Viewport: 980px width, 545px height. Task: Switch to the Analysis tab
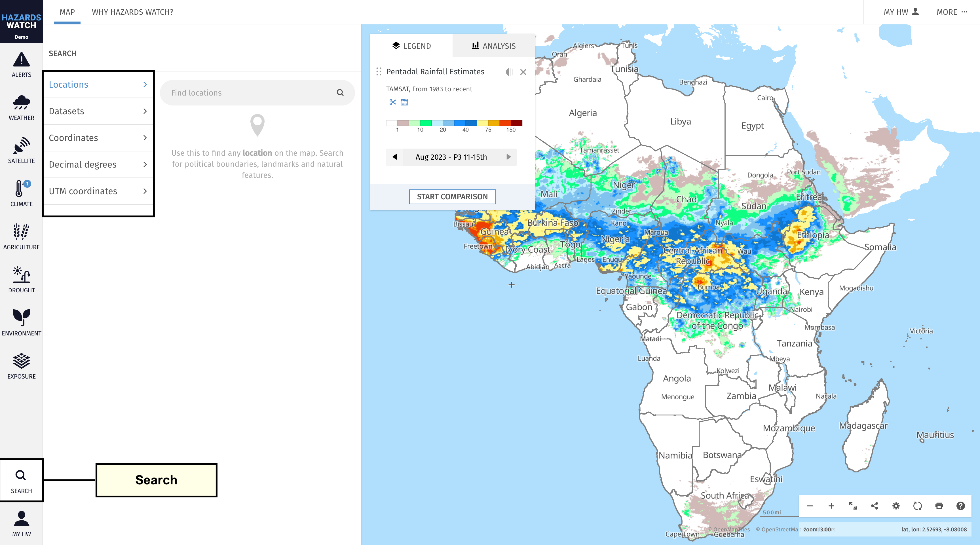tap(493, 46)
